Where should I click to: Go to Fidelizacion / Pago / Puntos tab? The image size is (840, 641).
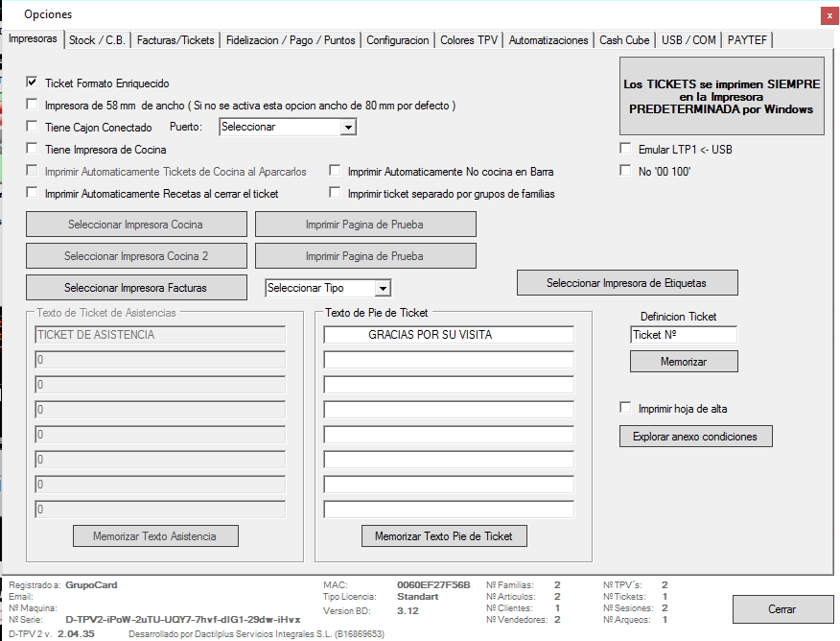[x=291, y=40]
